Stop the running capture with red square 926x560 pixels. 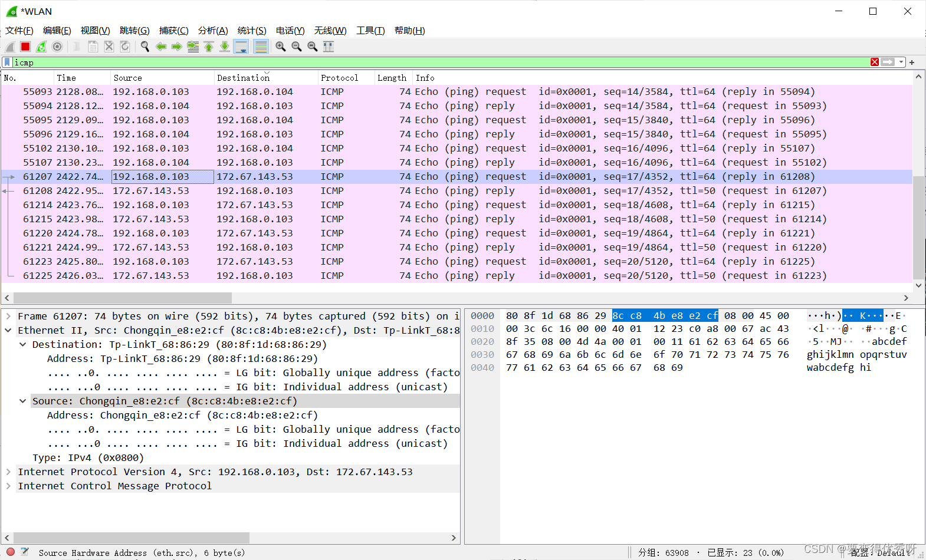point(25,47)
